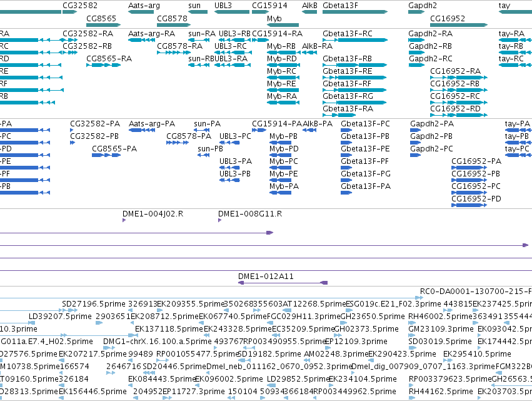Select the AlkB gene feature
The image size is (532, 401).
(x=309, y=12)
